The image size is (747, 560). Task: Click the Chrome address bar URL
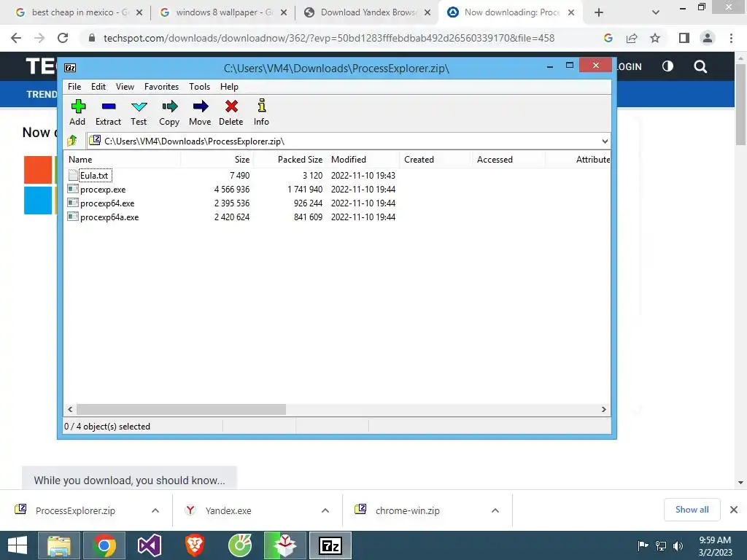[329, 38]
